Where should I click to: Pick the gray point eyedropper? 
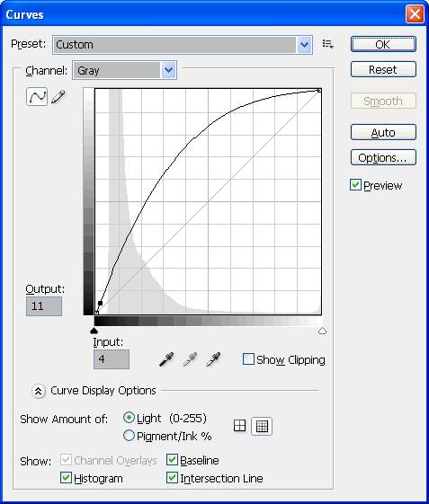pos(190,359)
